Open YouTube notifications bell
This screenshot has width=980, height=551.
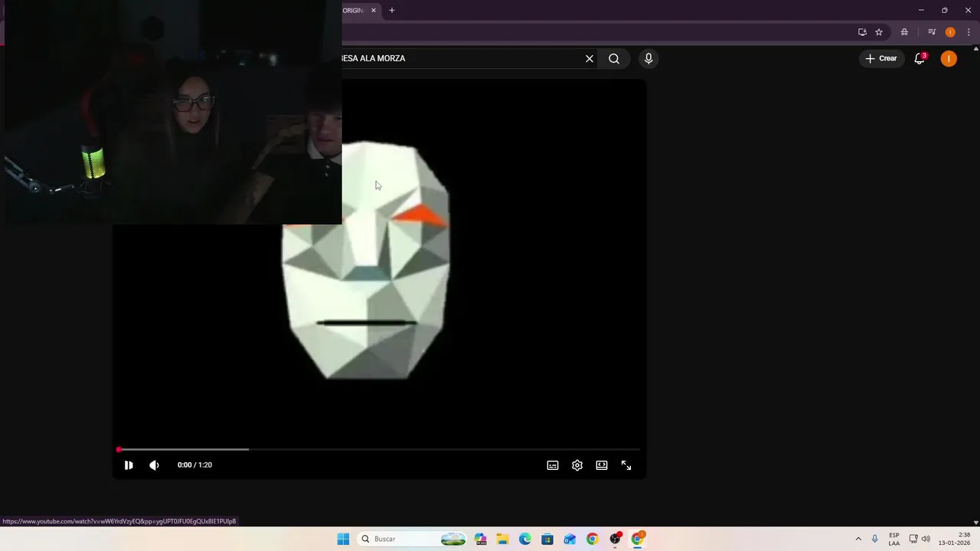click(920, 58)
